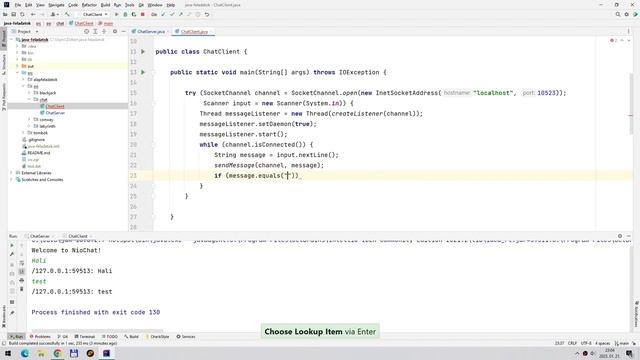Expand External Libraries node
Screen dimensions: 640x360
[x=11, y=173]
